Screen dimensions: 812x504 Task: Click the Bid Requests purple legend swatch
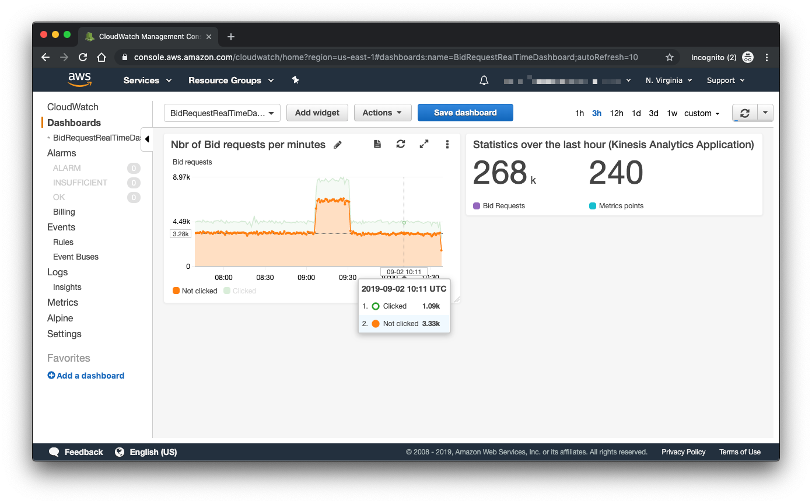click(x=477, y=206)
